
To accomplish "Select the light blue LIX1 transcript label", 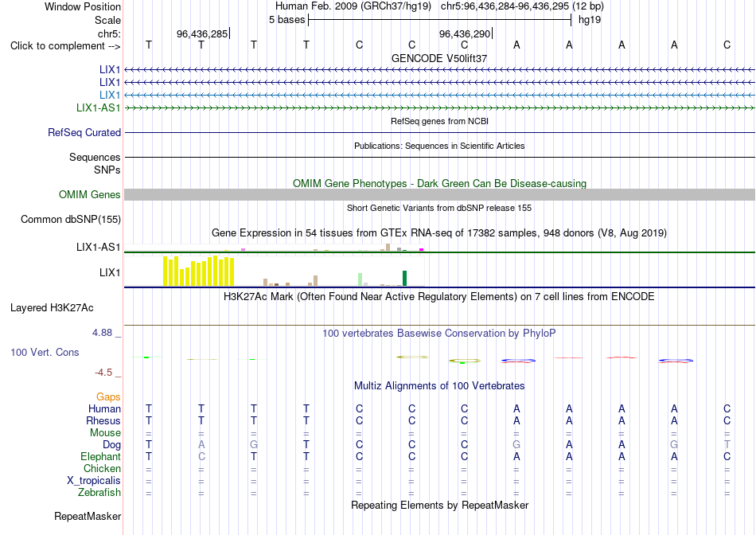I will (x=110, y=95).
